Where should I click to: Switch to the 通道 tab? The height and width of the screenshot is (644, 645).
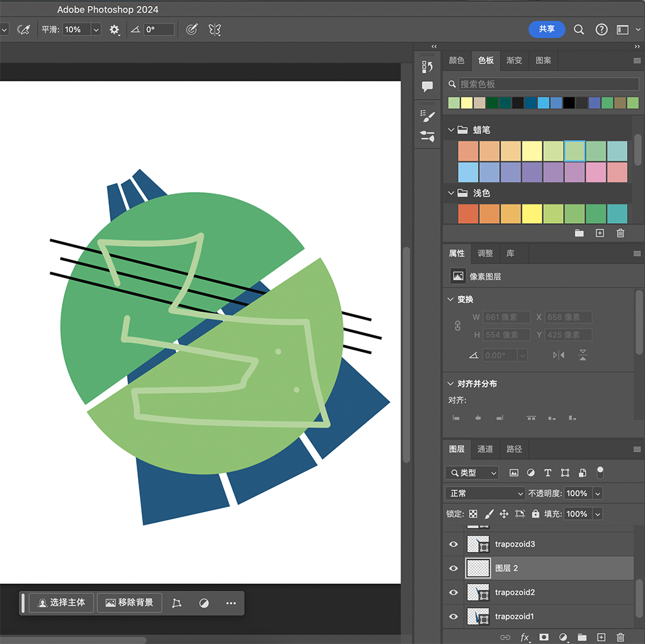pyautogui.click(x=485, y=449)
